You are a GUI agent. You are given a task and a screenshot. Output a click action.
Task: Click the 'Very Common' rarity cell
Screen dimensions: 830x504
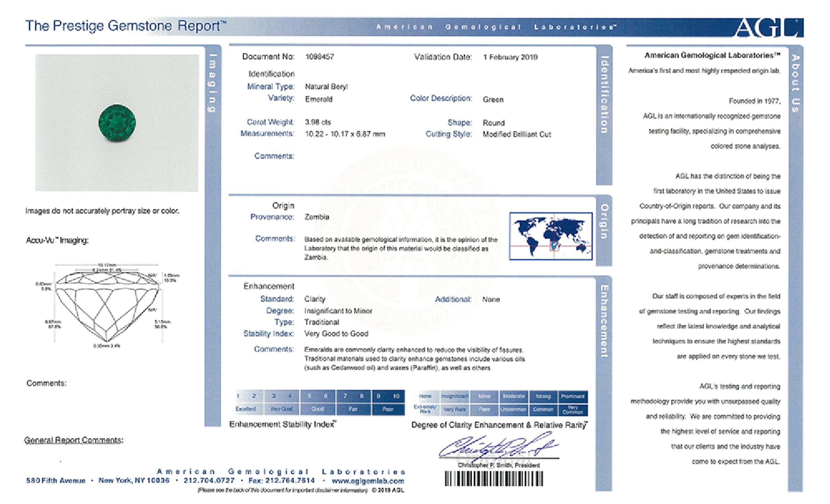pyautogui.click(x=573, y=409)
